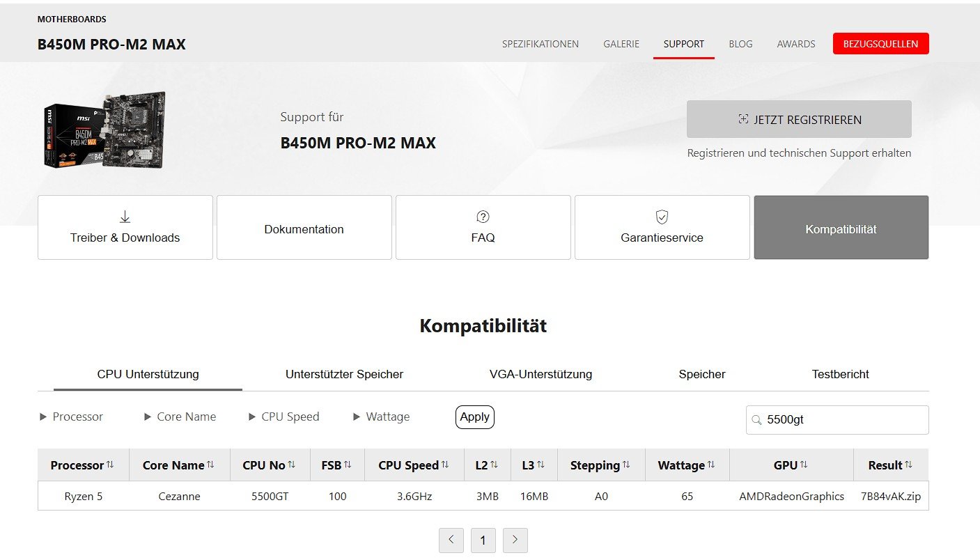
Task: Sort by the Core Name column
Action: tap(179, 465)
